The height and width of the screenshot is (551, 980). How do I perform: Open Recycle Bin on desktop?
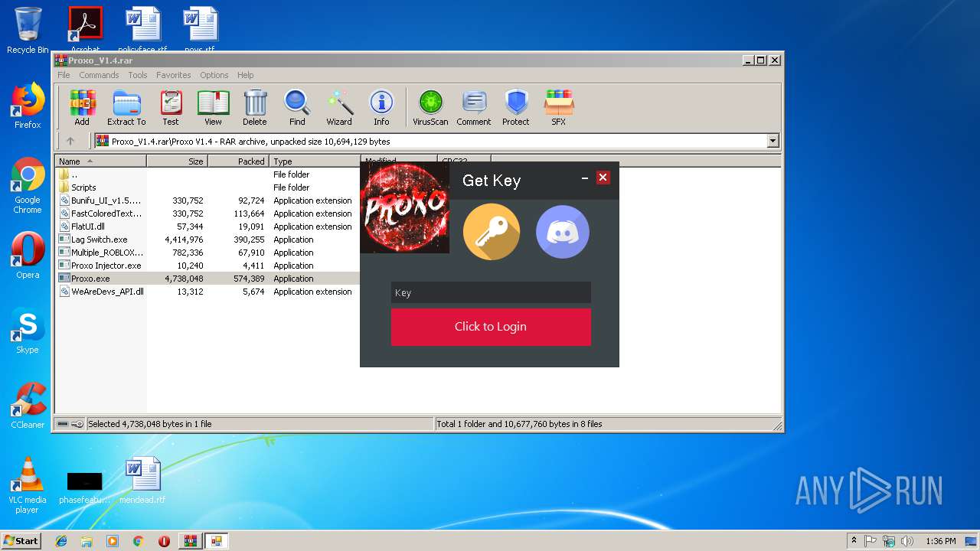pyautogui.click(x=28, y=31)
